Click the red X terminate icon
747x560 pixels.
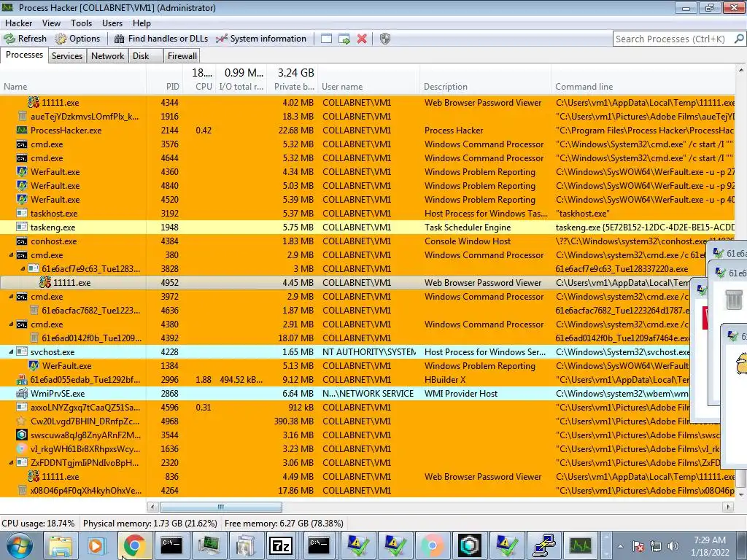point(362,39)
